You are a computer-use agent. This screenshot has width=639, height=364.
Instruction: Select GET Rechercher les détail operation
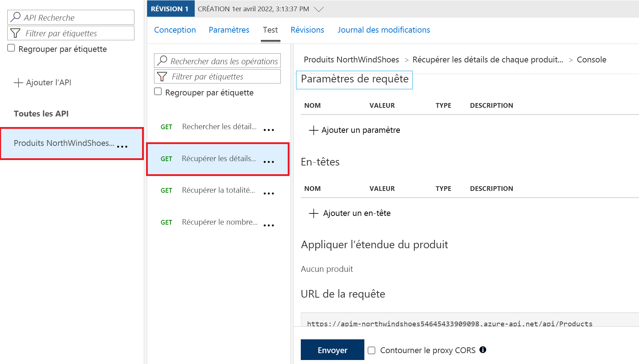point(218,127)
